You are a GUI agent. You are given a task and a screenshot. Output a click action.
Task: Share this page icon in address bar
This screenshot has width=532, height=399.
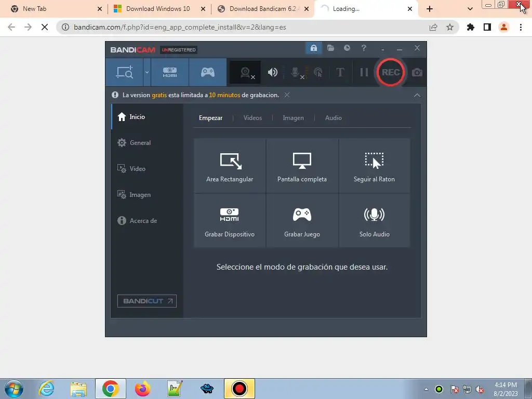(x=433, y=27)
